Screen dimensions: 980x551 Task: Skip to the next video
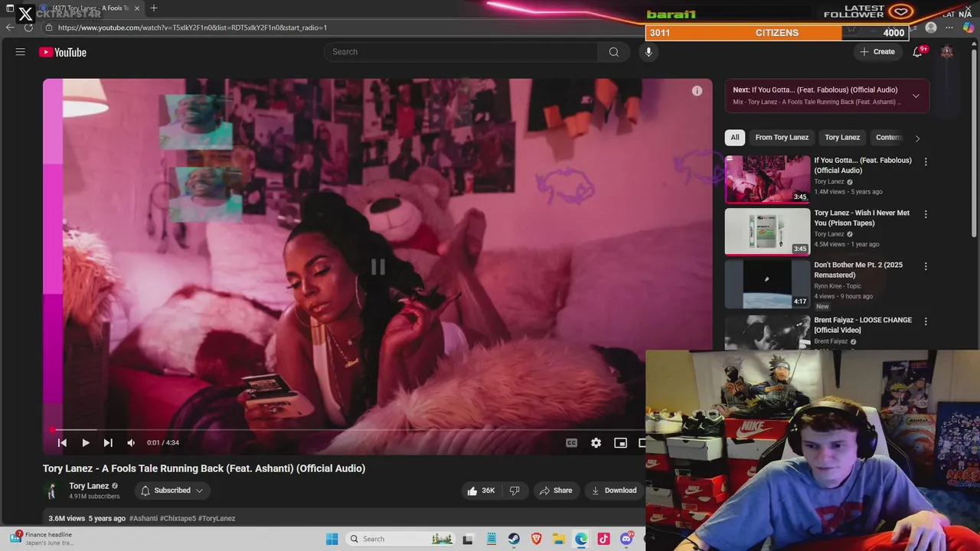click(108, 443)
